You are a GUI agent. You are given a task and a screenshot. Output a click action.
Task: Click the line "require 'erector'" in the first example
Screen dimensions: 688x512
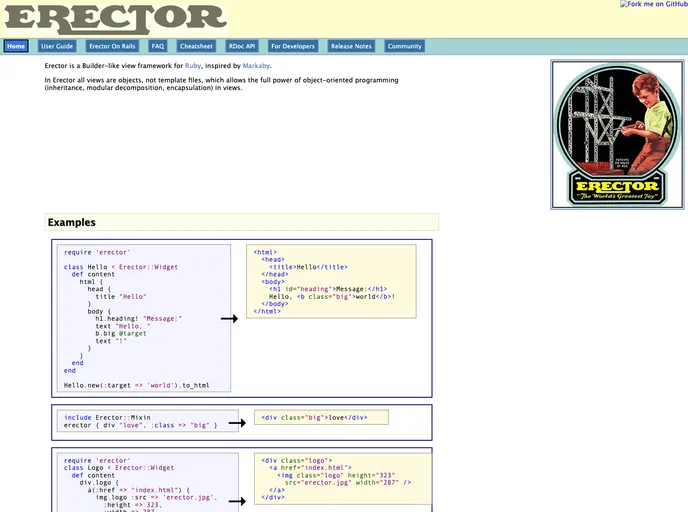[x=97, y=252]
